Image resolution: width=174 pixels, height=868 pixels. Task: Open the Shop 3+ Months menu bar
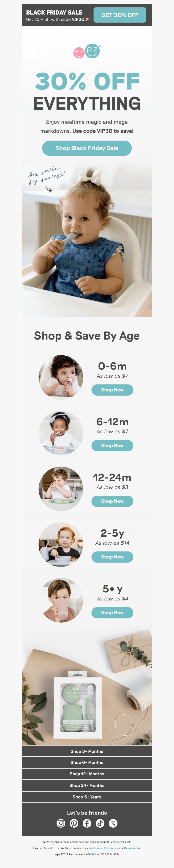tap(87, 751)
